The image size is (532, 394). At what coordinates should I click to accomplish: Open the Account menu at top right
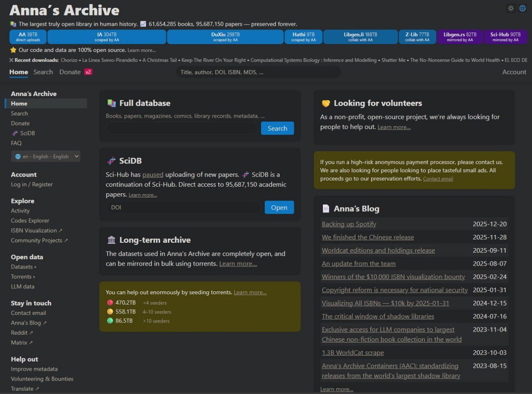click(x=514, y=72)
